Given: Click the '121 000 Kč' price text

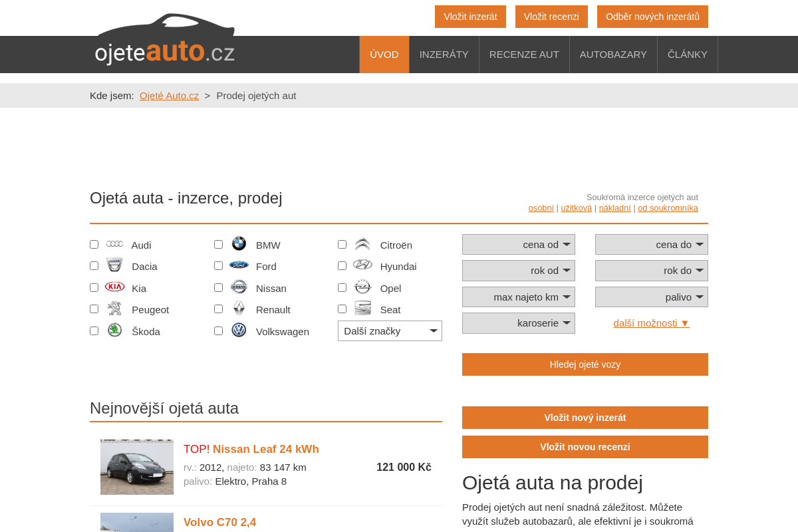Looking at the screenshot, I should pos(404,467).
